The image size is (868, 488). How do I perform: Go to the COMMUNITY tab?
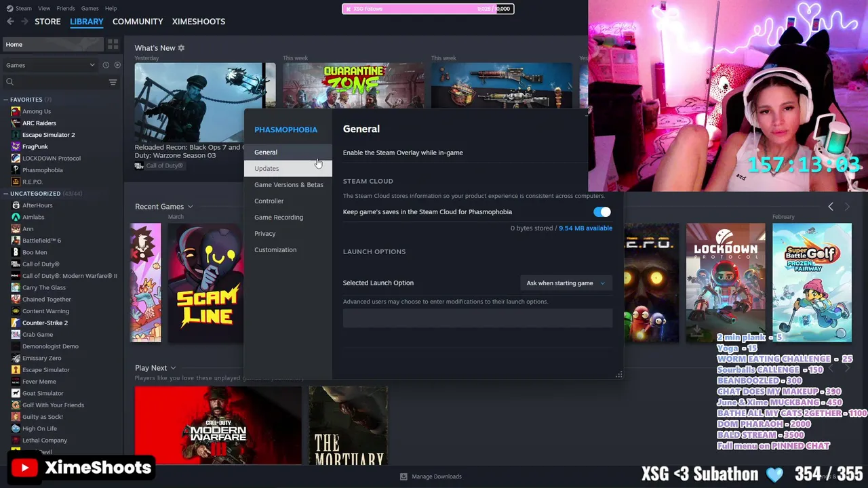coord(138,22)
